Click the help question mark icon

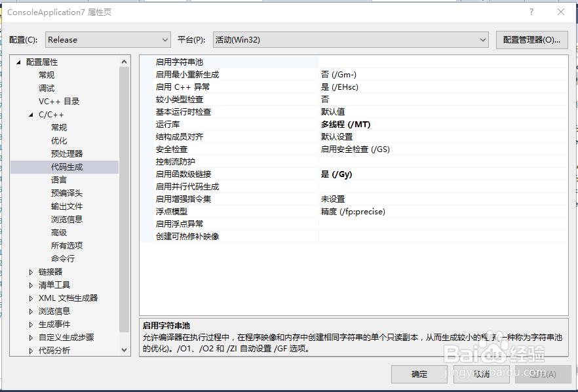[531, 12]
